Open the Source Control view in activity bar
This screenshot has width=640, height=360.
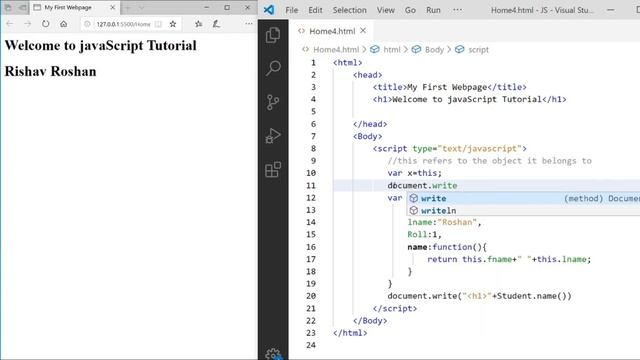(x=273, y=102)
